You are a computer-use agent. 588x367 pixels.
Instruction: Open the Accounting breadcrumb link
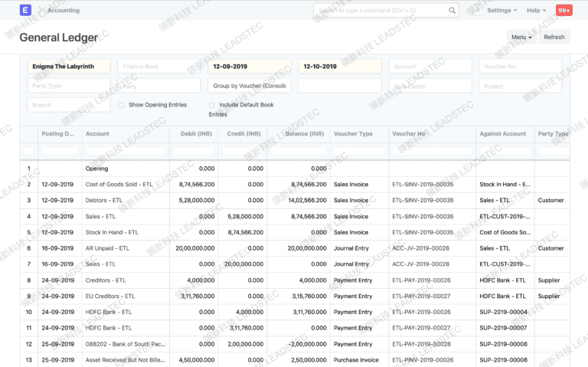click(x=64, y=11)
